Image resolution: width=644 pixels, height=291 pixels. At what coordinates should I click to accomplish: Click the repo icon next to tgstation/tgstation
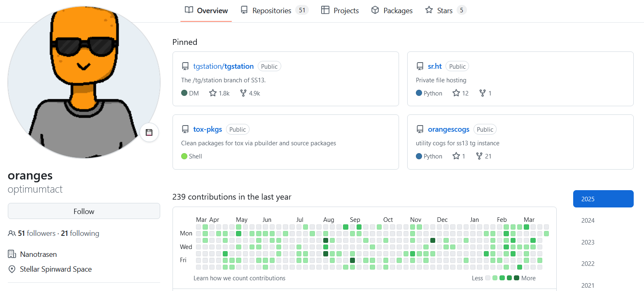point(185,66)
